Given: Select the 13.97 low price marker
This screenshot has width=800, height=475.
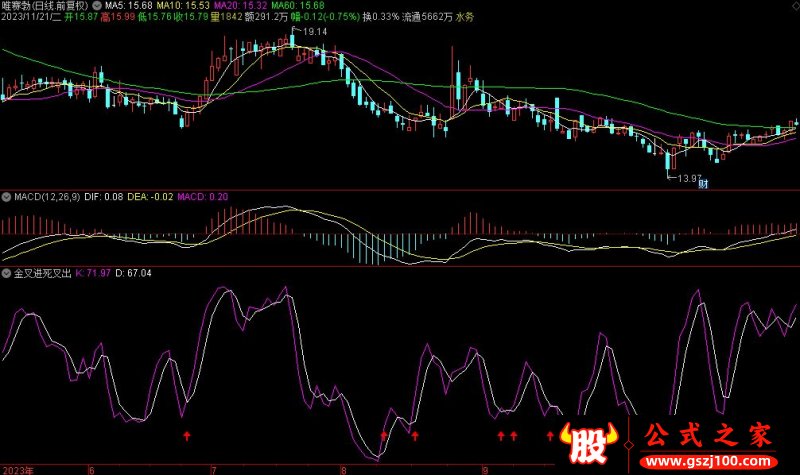Looking at the screenshot, I should tap(680, 178).
